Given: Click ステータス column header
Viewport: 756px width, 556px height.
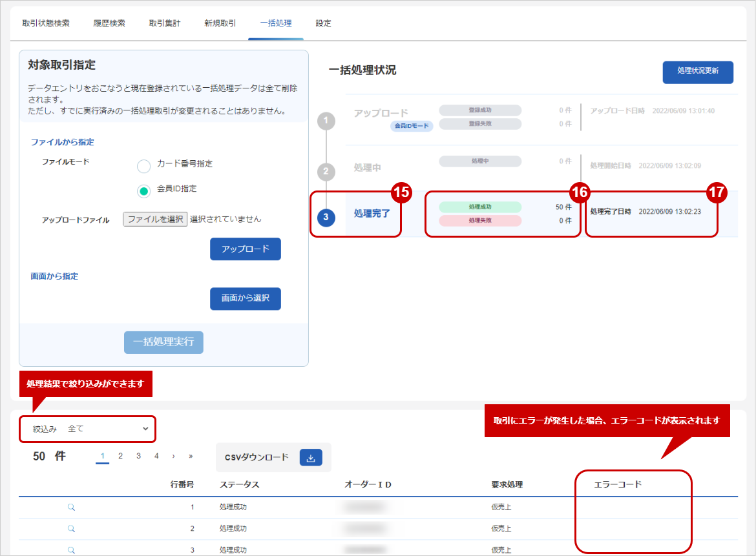Looking at the screenshot, I should click(240, 484).
